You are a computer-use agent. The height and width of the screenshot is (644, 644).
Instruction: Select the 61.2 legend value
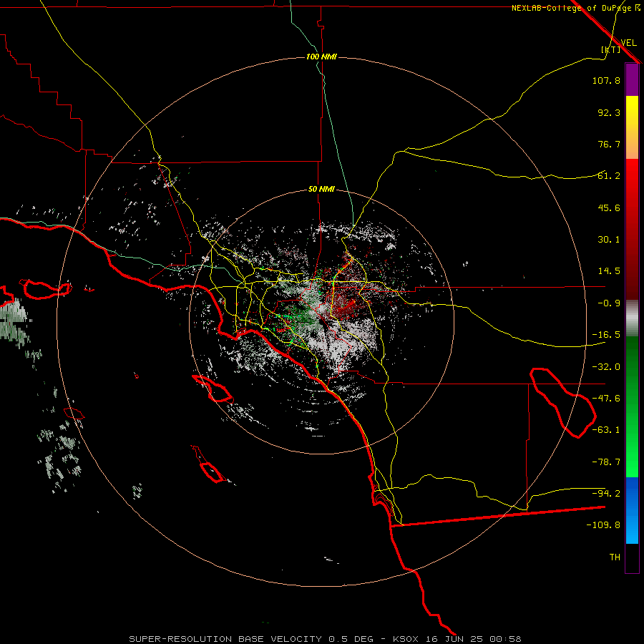point(609,176)
